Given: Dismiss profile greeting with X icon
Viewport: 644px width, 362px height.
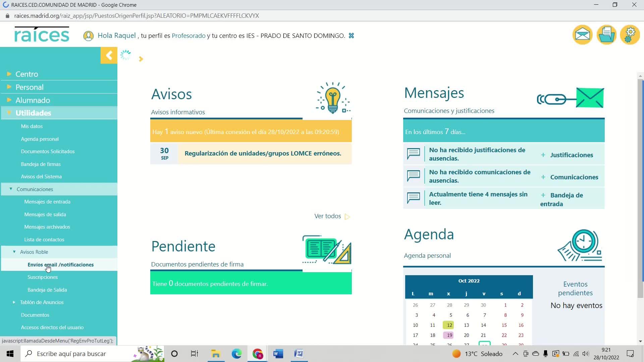Looking at the screenshot, I should pyautogui.click(x=351, y=36).
